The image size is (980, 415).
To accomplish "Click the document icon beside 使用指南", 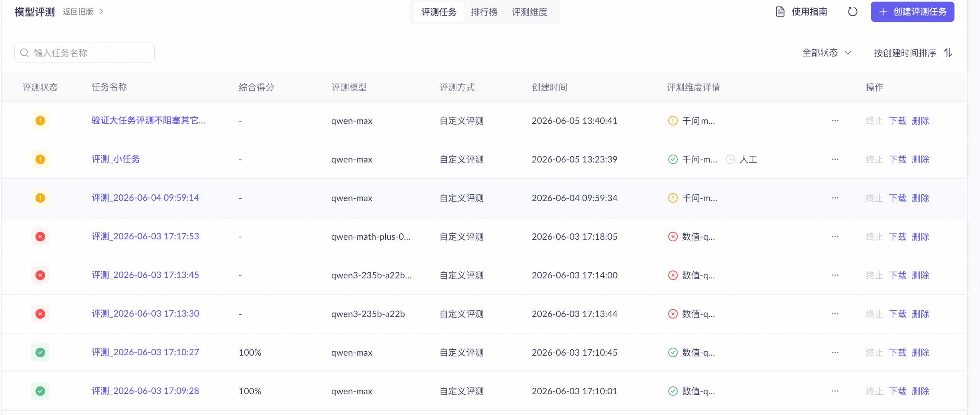I will [780, 12].
